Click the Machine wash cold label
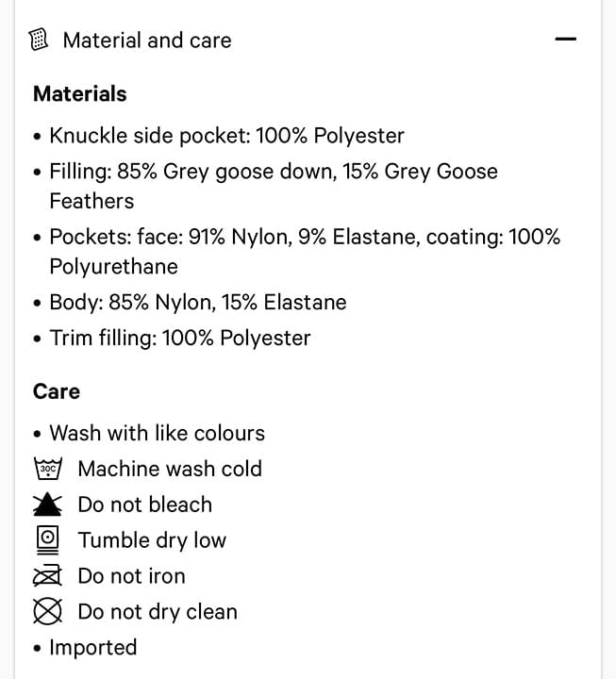Viewport: 616px width, 679px height. [x=170, y=469]
